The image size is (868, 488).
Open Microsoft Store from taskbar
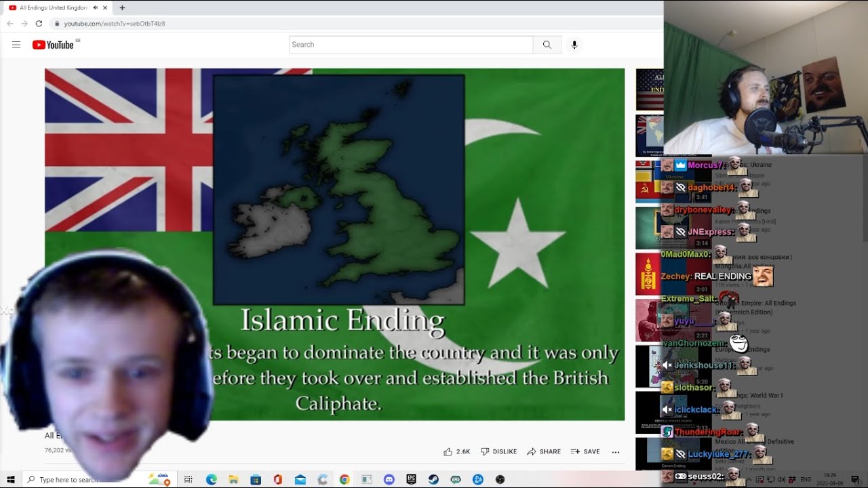[256, 479]
